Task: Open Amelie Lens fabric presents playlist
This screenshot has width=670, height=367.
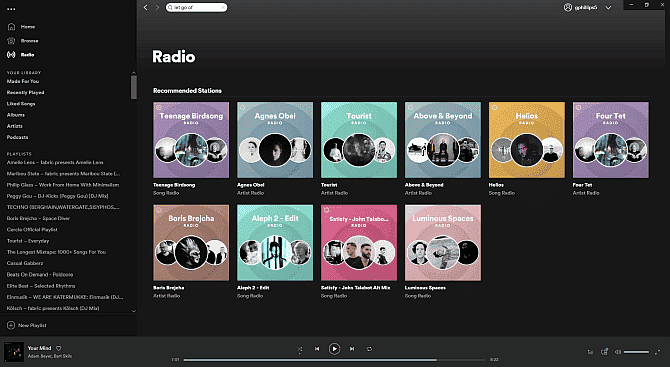Action: pyautogui.click(x=55, y=162)
